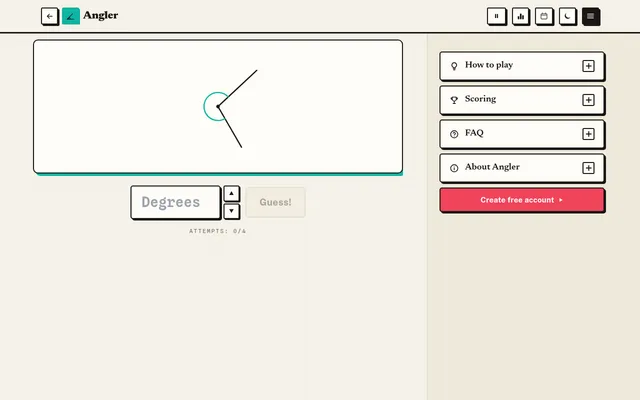
Task: Open the dark hamburger menu button
Action: point(591,16)
